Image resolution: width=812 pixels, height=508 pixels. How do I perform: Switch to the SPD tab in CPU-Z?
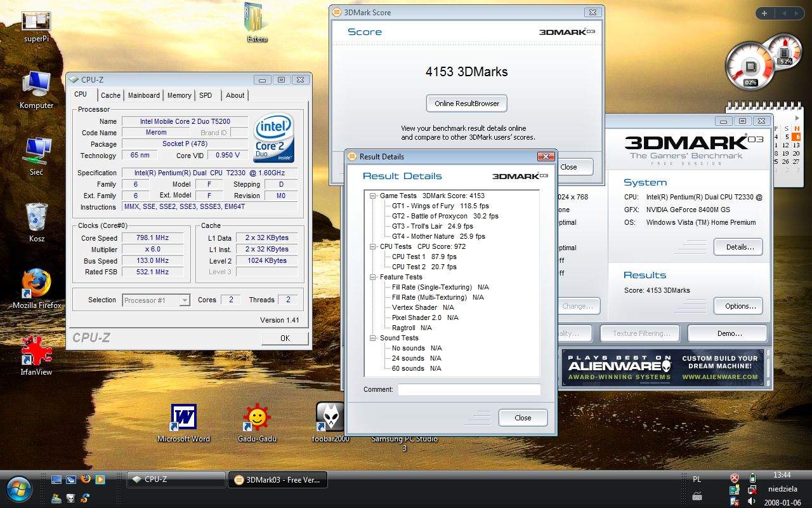(x=206, y=95)
